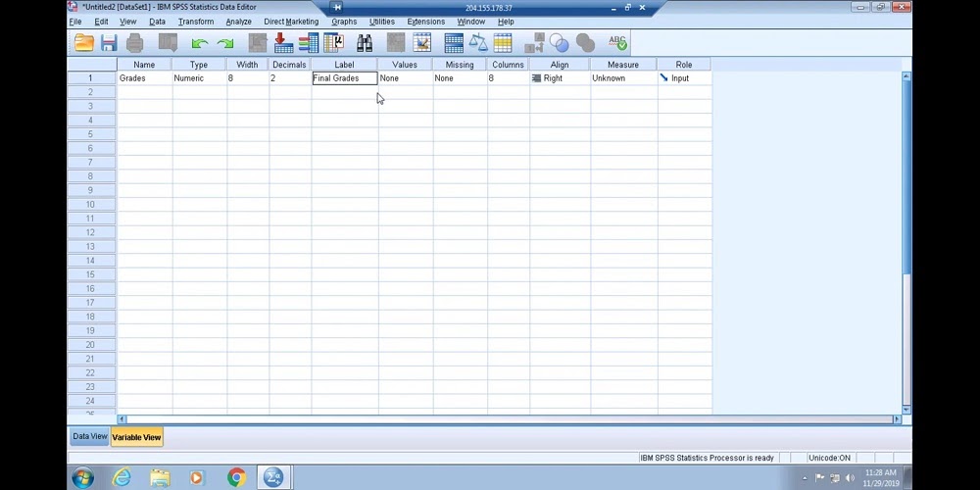The height and width of the screenshot is (490, 980).
Task: Click the Print icon in the toolbar
Action: point(135,43)
